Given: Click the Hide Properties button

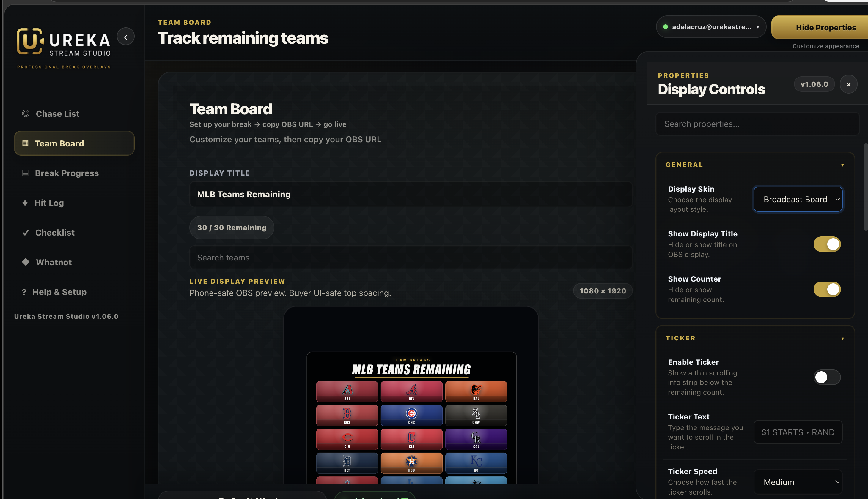Looking at the screenshot, I should [x=825, y=27].
